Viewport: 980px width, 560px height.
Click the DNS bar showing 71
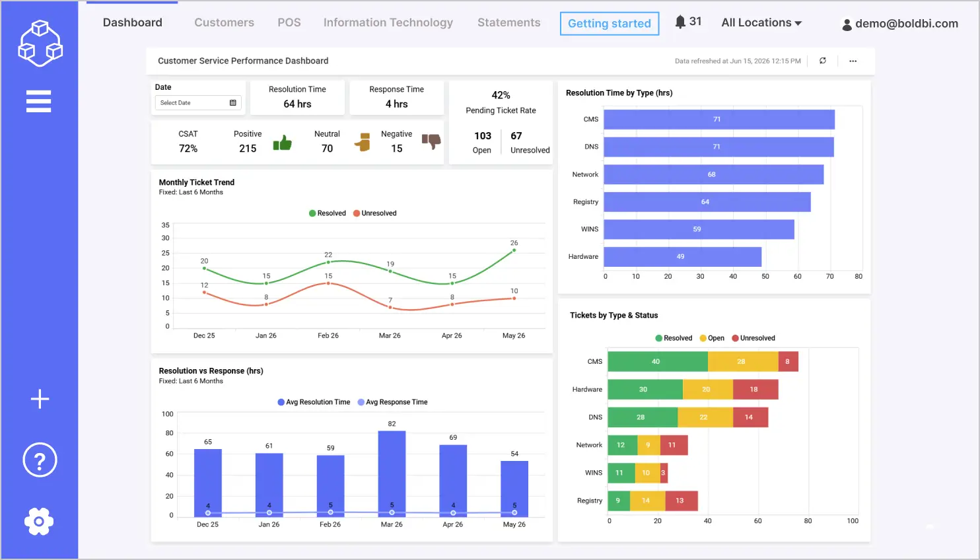[x=719, y=147]
